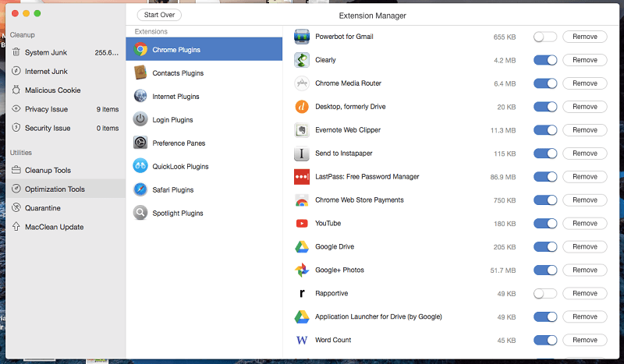Click the Optimization Tools gauge icon

pyautogui.click(x=16, y=189)
